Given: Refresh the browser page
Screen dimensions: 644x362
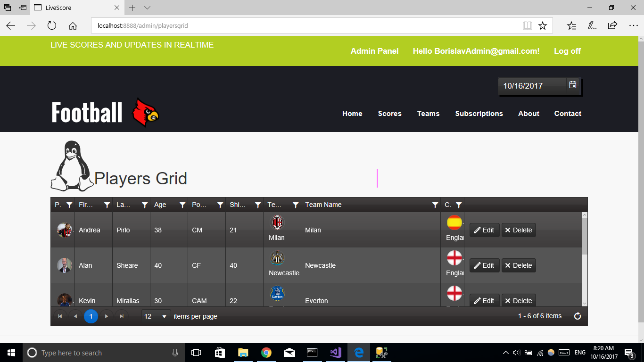Looking at the screenshot, I should (x=52, y=25).
